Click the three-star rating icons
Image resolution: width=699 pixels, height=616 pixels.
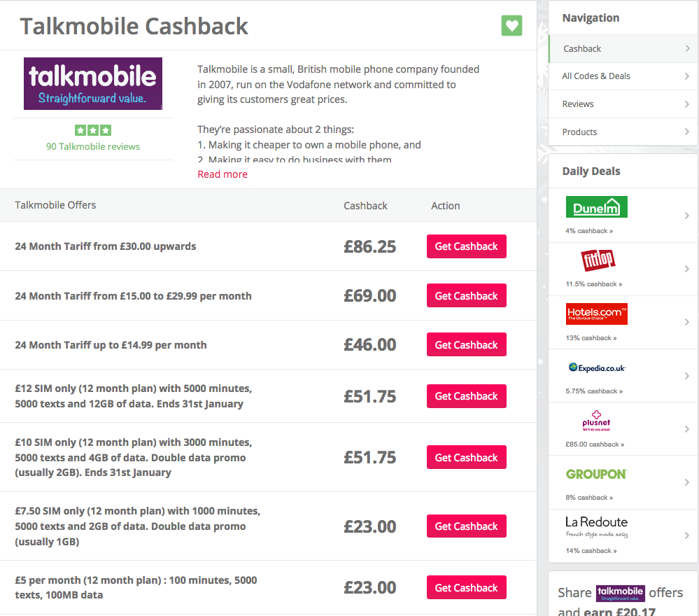pyautogui.click(x=93, y=130)
